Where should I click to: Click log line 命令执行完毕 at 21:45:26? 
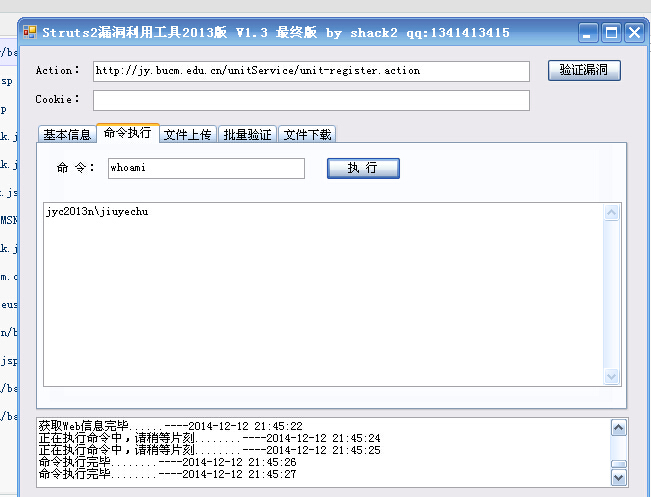click(x=168, y=462)
